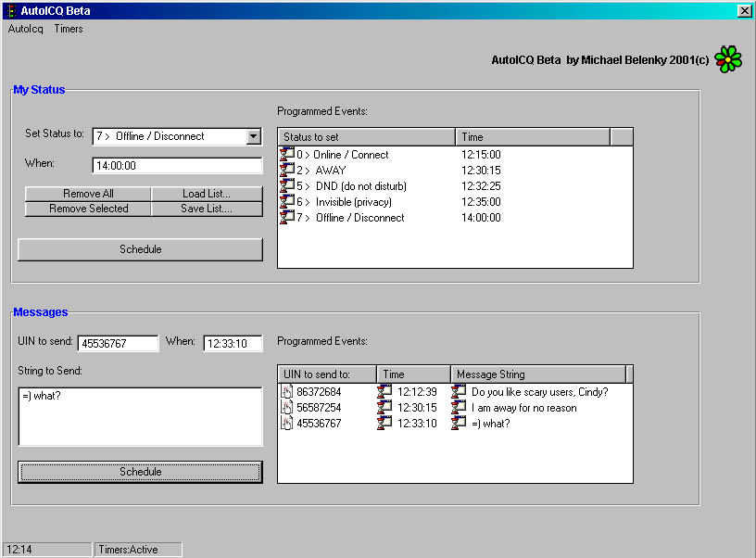Click the Save List... button
This screenshot has height=558, width=756.
207,209
